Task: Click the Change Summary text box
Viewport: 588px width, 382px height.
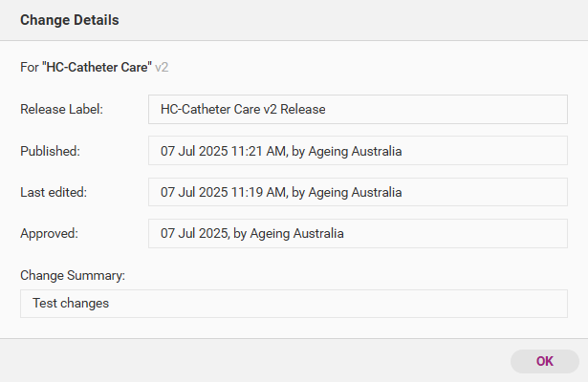Action: (294, 304)
